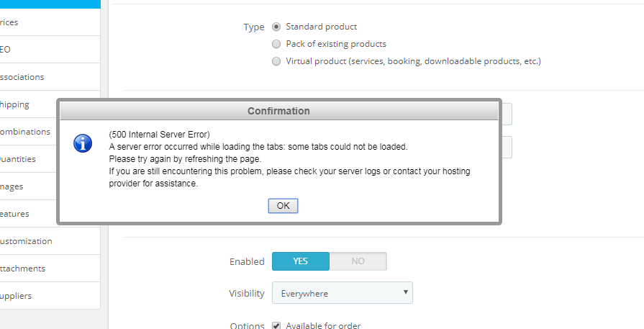
Task: Open the SEO tab in sidebar
Action: point(50,49)
